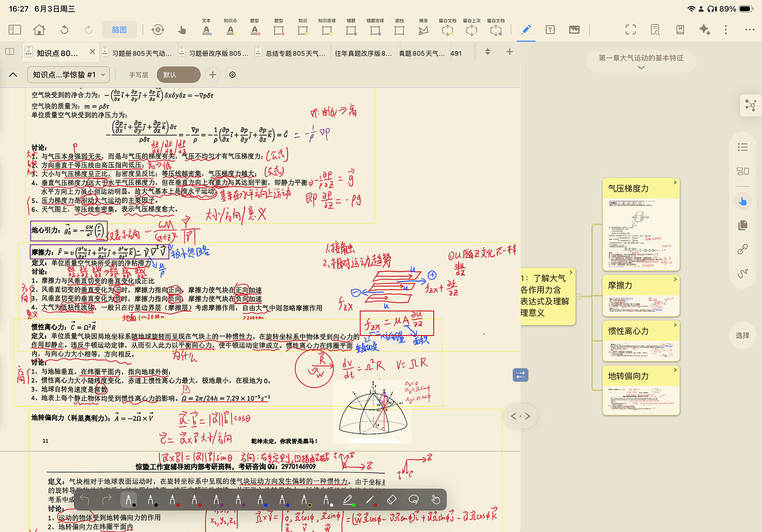
Task: Expand the 气压梯度力 node arrow
Action: (675, 182)
